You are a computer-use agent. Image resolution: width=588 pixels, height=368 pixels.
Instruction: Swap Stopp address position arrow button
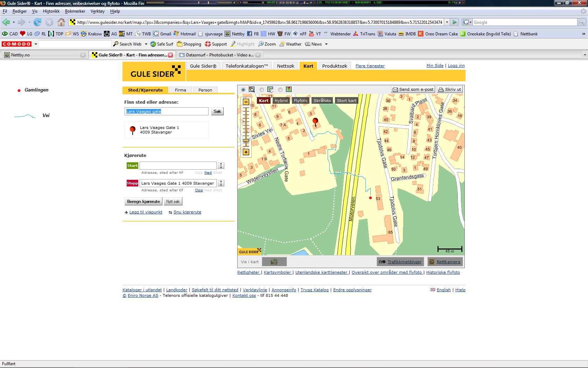pyautogui.click(x=221, y=183)
